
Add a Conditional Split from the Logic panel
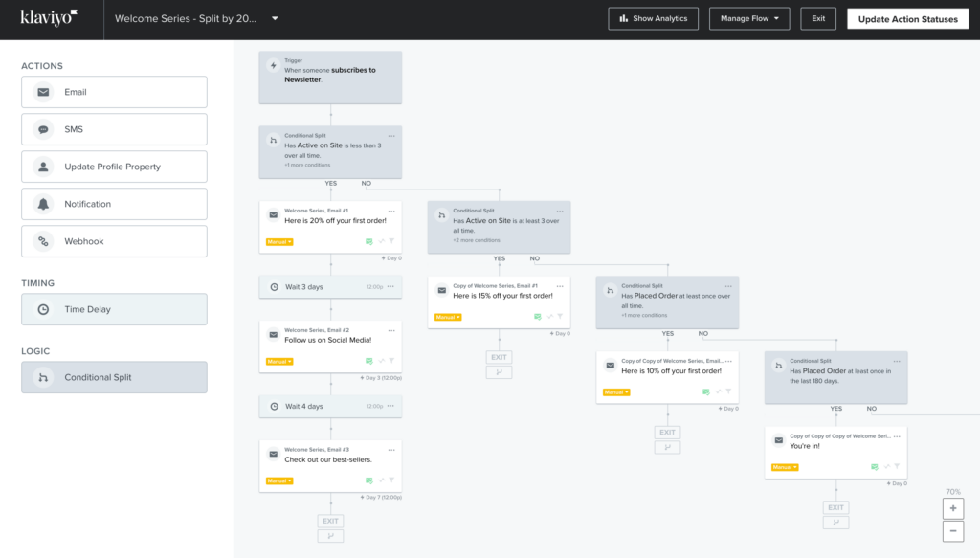[x=114, y=377]
